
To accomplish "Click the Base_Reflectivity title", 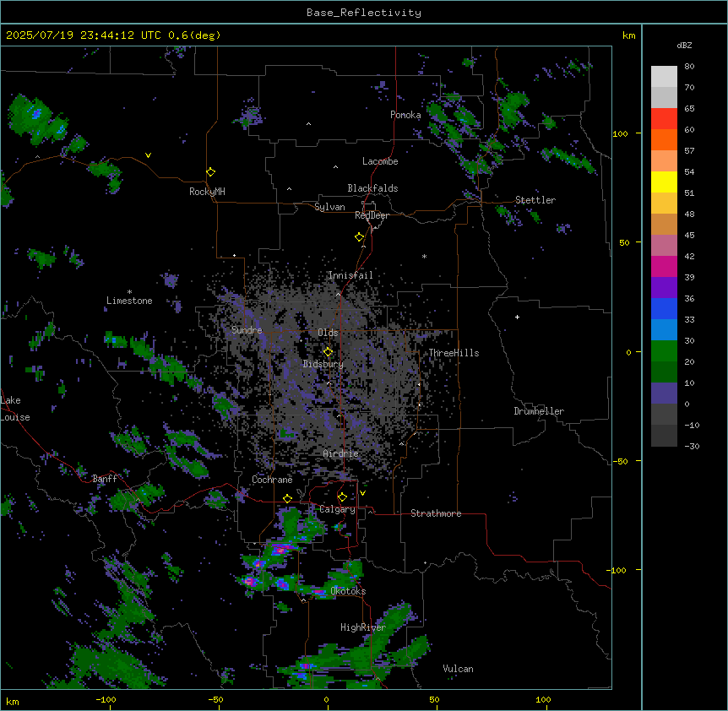I will point(364,13).
